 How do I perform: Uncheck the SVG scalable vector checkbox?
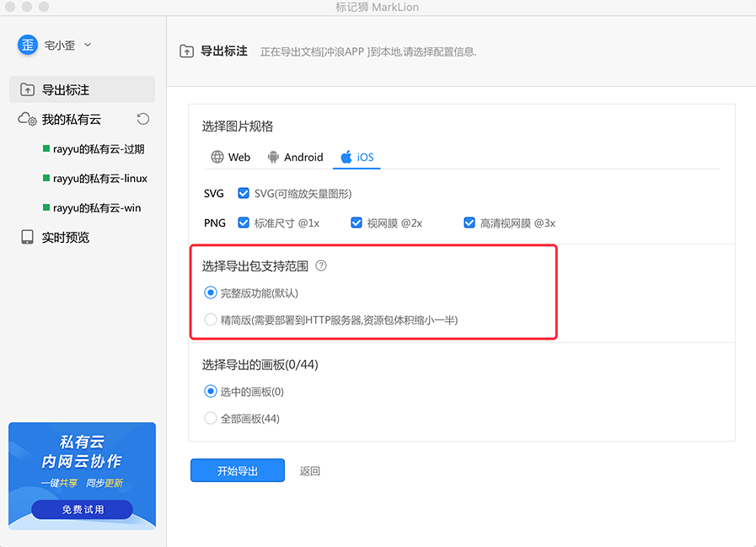coord(244,193)
